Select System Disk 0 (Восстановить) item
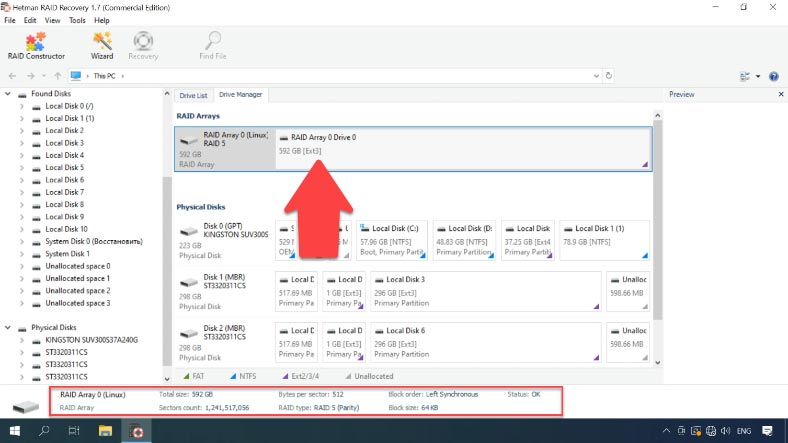The height and width of the screenshot is (443, 788). click(93, 241)
